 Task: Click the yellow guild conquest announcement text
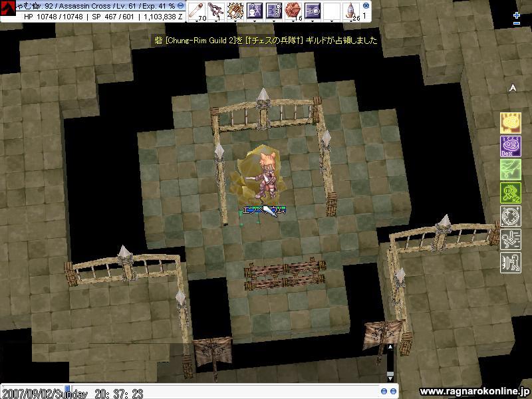266,41
